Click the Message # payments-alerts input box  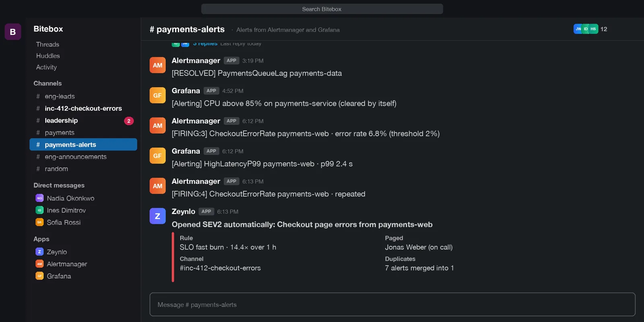pyautogui.click(x=392, y=305)
